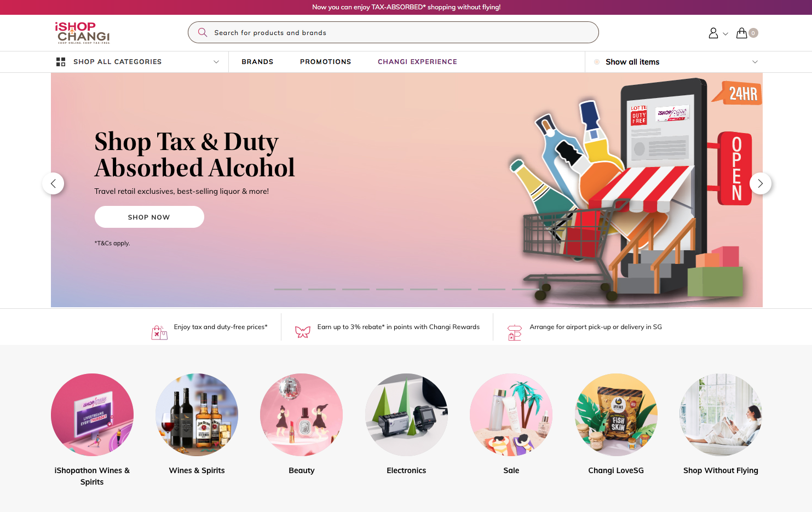Screen dimensions: 812x512
Task: Click the product search field
Action: (393, 32)
